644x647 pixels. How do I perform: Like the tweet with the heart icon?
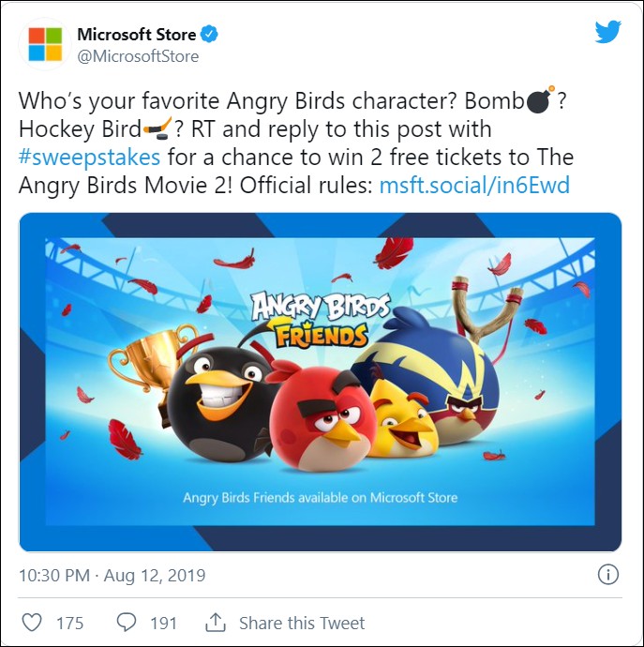tap(32, 623)
